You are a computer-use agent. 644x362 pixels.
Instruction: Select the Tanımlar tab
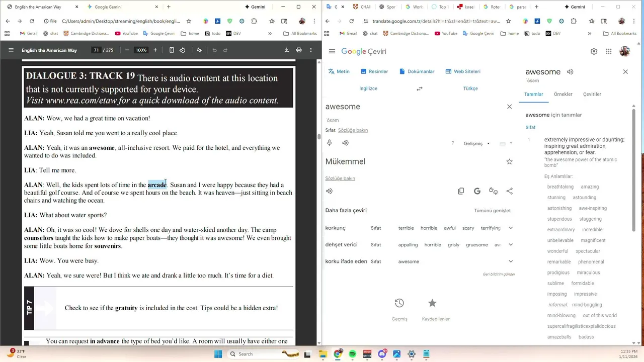tap(534, 94)
